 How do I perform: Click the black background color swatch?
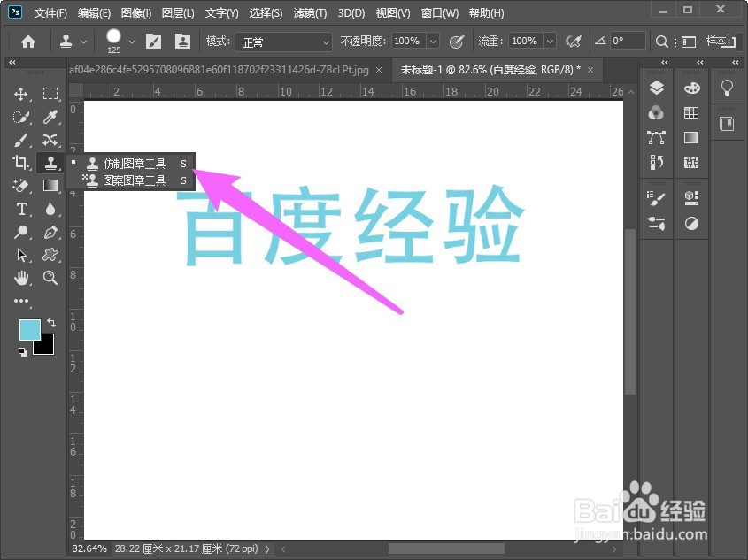(45, 347)
